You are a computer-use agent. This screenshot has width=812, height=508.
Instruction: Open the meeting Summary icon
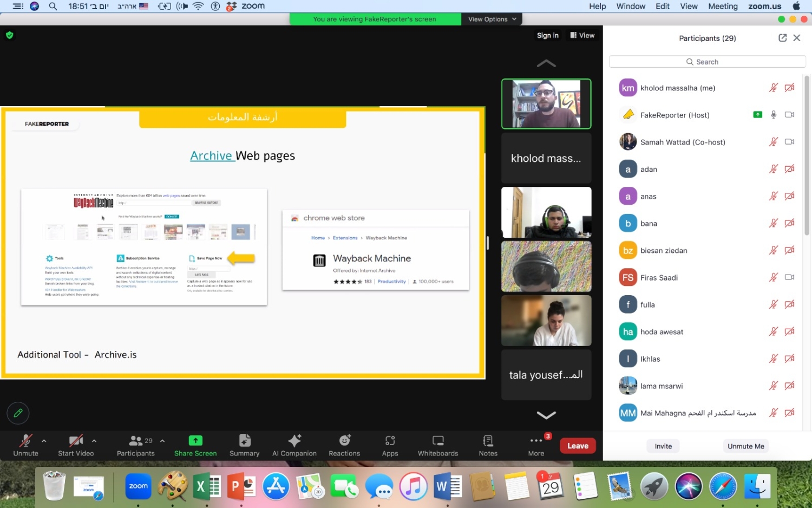click(x=245, y=440)
